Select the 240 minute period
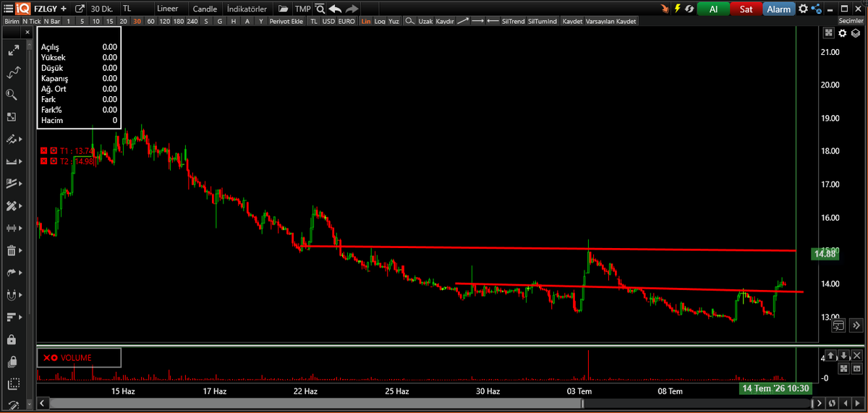The width and height of the screenshot is (868, 413). click(192, 22)
